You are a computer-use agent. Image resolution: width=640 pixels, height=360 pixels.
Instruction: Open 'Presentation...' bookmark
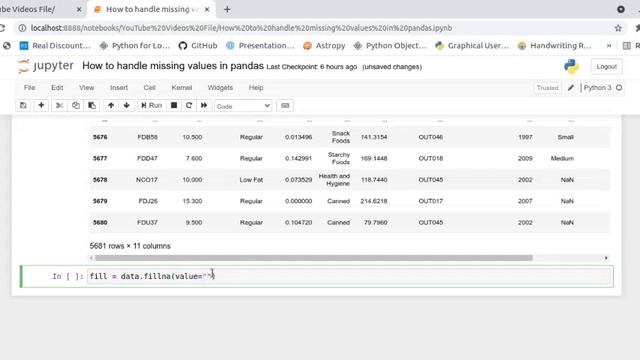[260, 46]
